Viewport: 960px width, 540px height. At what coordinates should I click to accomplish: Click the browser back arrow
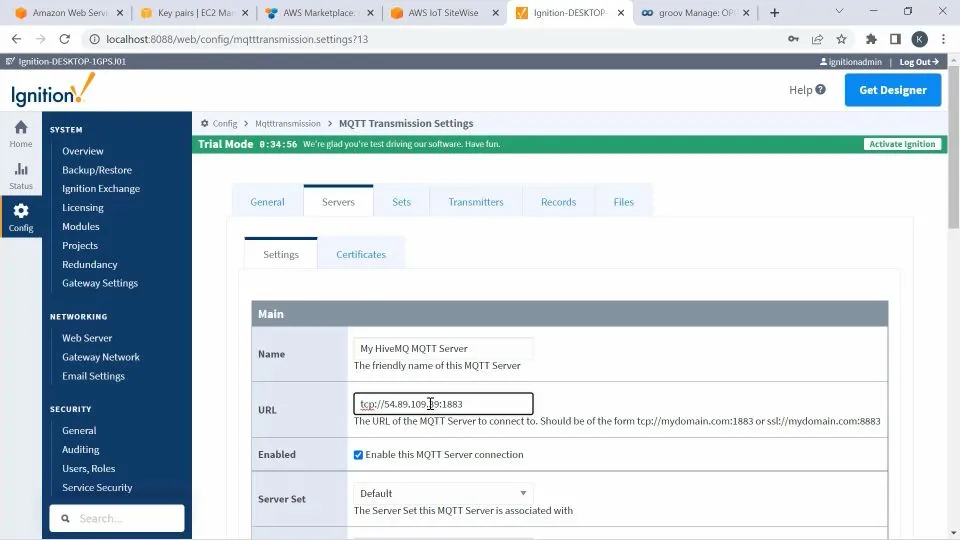pyautogui.click(x=17, y=39)
